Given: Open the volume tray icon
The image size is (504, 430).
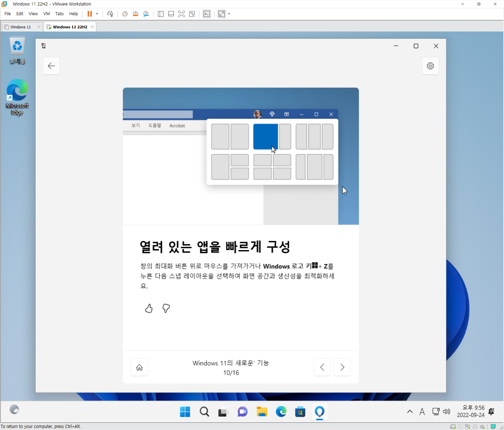Looking at the screenshot, I should [447, 412].
